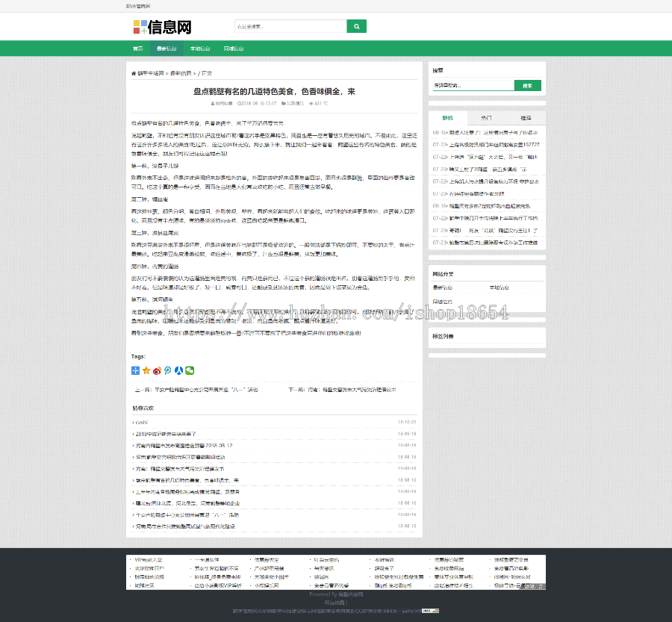Open the 同城信息 navigation menu

tap(234, 48)
